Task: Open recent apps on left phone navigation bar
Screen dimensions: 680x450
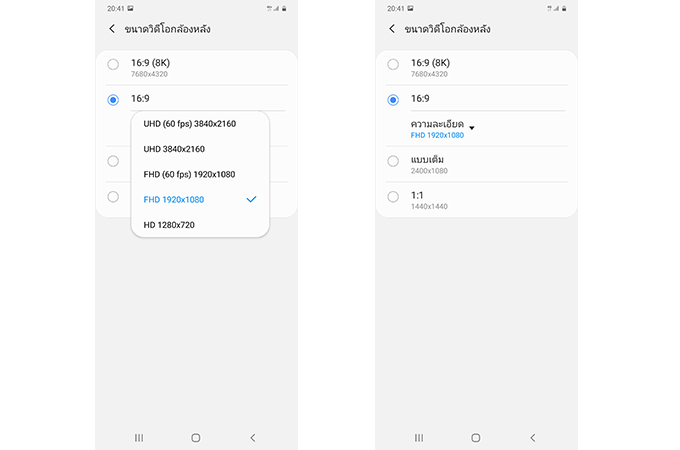Action: pyautogui.click(x=139, y=438)
